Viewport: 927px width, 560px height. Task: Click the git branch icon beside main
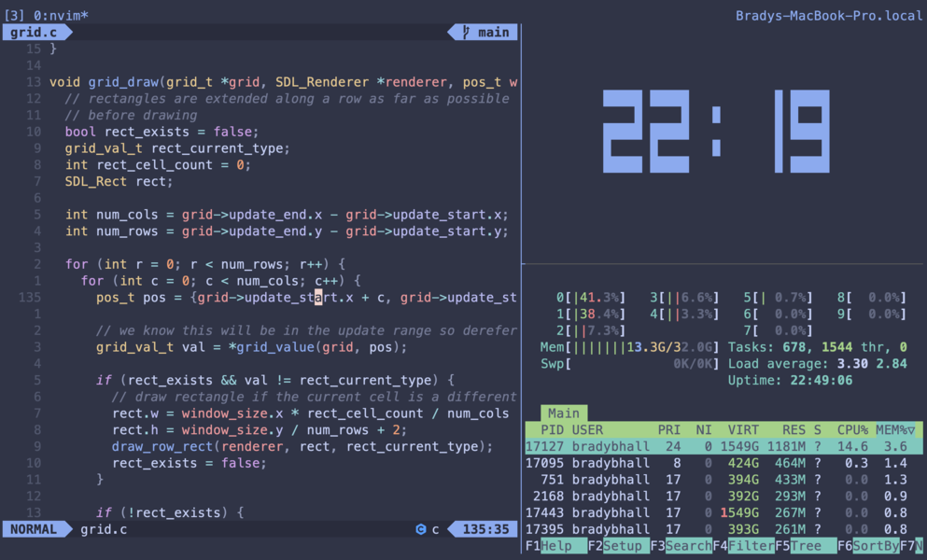466,33
